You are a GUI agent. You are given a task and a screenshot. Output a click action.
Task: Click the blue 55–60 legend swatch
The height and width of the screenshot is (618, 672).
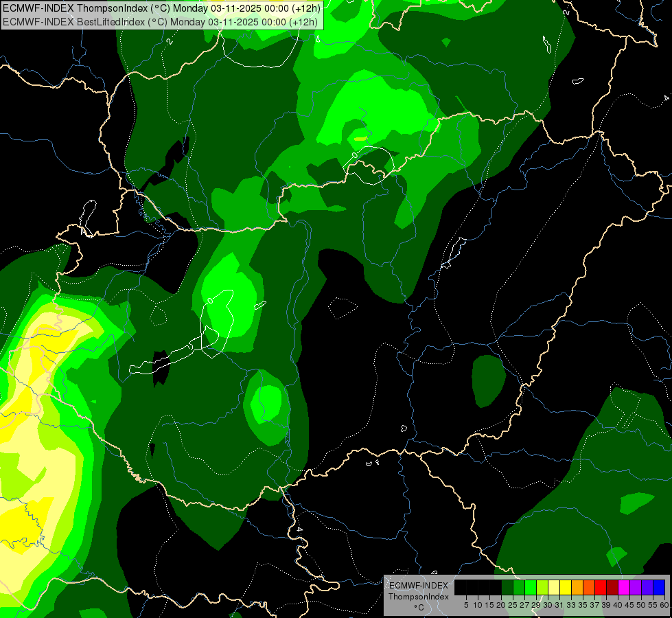[x=659, y=587]
